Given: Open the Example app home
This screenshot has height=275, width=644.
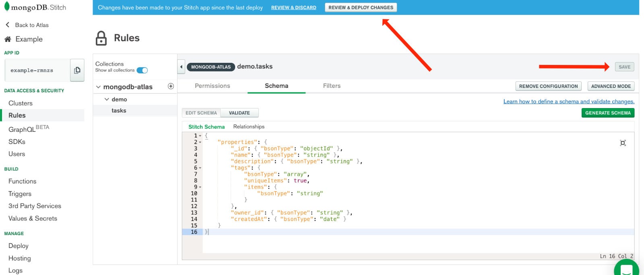Looking at the screenshot, I should [x=29, y=39].
